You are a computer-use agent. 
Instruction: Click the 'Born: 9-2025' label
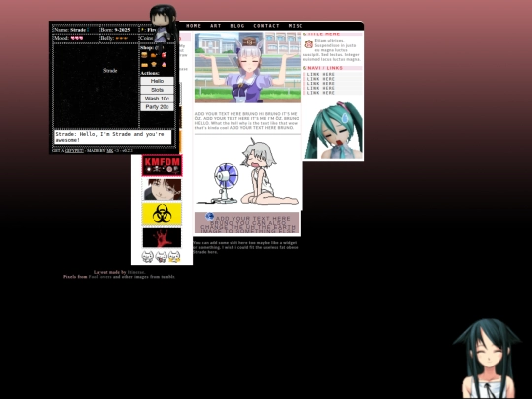pos(115,30)
